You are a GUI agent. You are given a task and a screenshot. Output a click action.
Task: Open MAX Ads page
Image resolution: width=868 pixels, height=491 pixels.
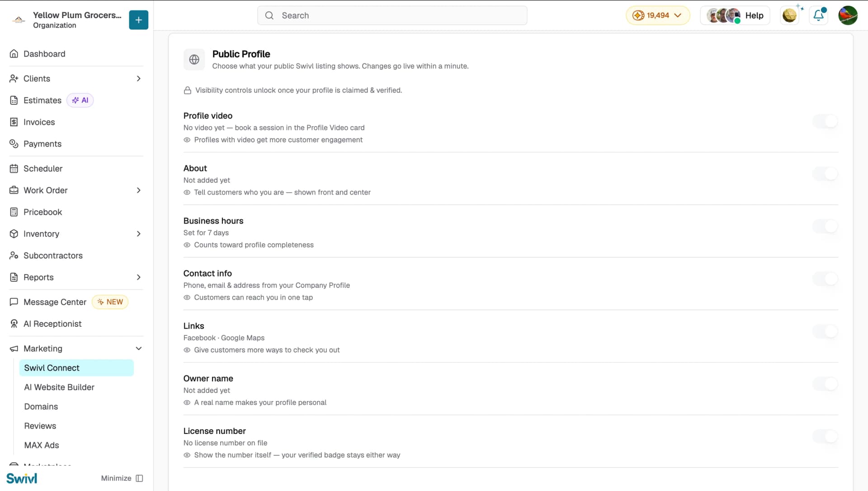42,446
